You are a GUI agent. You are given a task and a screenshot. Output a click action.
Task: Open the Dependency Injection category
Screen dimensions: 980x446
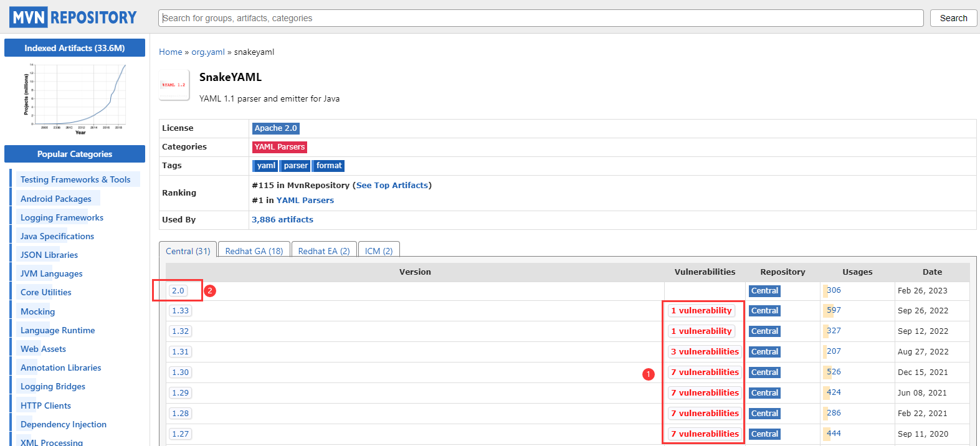click(x=64, y=424)
